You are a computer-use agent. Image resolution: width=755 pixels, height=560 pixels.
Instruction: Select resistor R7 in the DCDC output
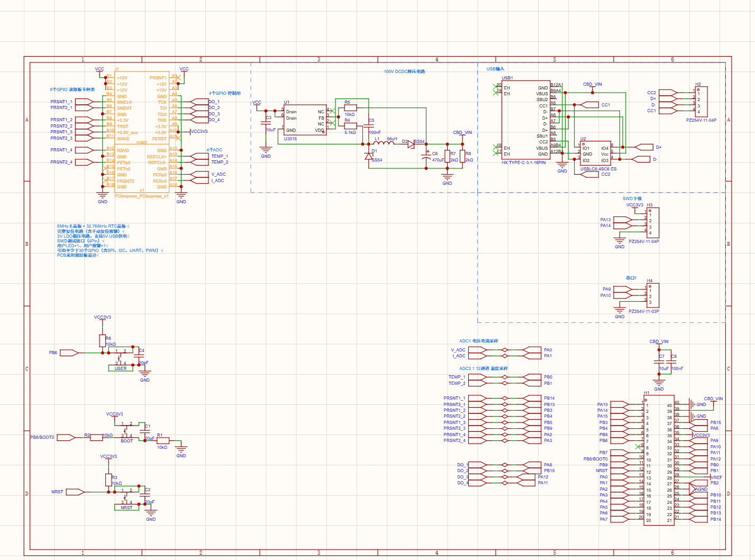click(x=447, y=156)
